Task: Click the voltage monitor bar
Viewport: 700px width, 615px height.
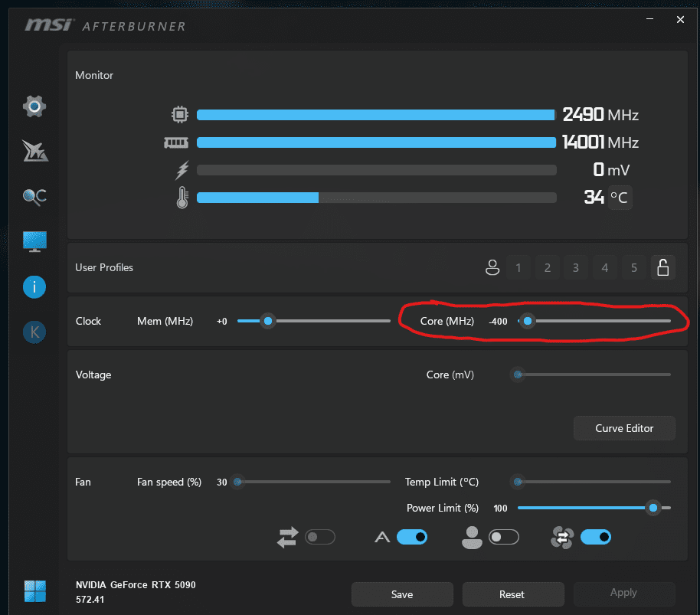Action: (376, 170)
